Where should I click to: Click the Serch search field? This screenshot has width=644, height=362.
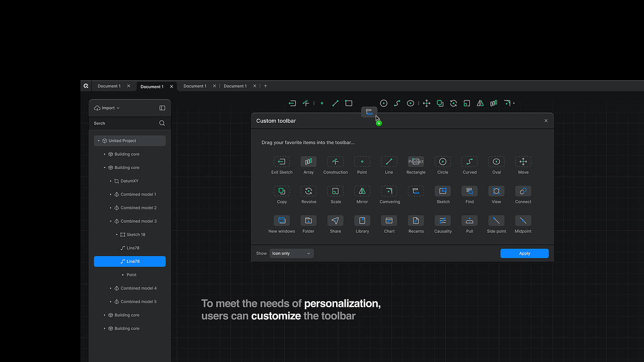click(x=129, y=123)
